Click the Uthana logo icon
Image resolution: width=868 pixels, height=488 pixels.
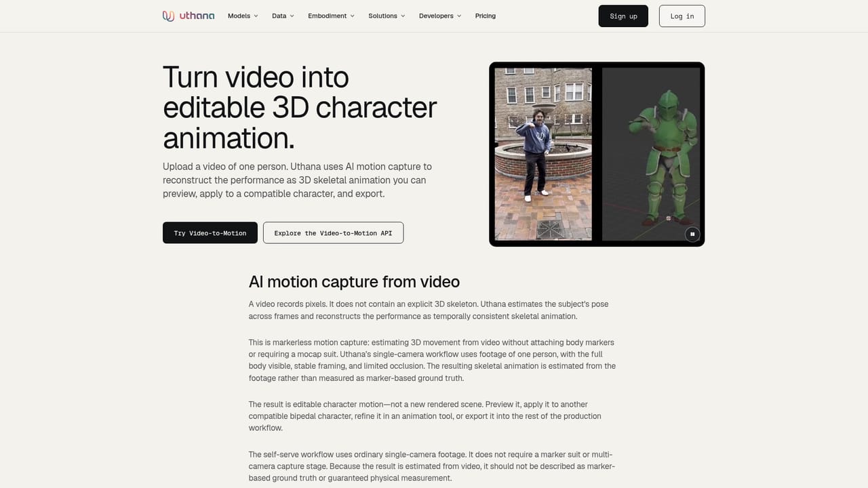(x=168, y=16)
